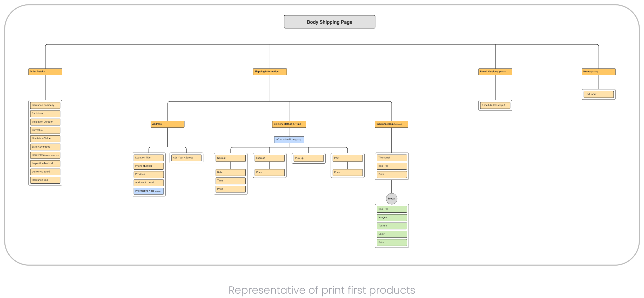Click the Text Input box under Note
The width and height of the screenshot is (644, 298).
tap(598, 94)
